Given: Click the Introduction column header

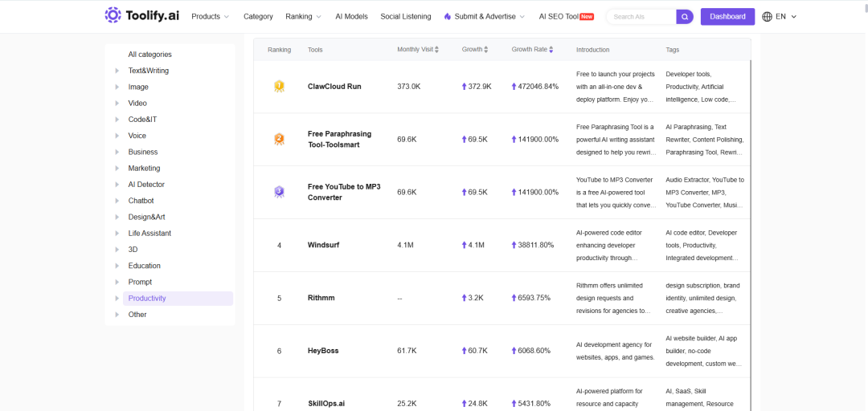Looking at the screenshot, I should coord(593,50).
